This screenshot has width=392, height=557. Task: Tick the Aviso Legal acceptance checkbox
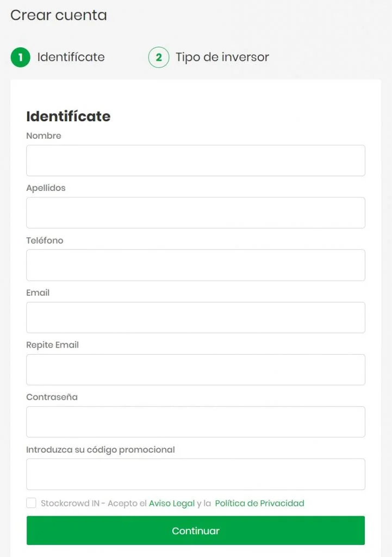(x=32, y=503)
